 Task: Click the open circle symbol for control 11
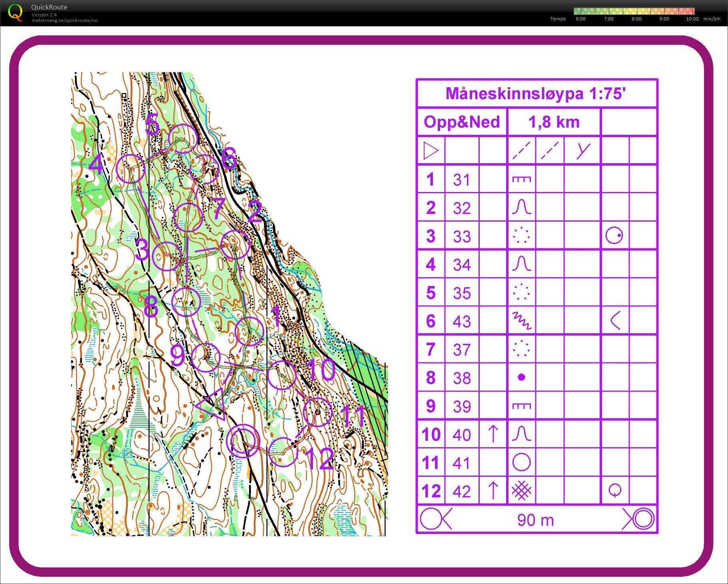pyautogui.click(x=521, y=462)
